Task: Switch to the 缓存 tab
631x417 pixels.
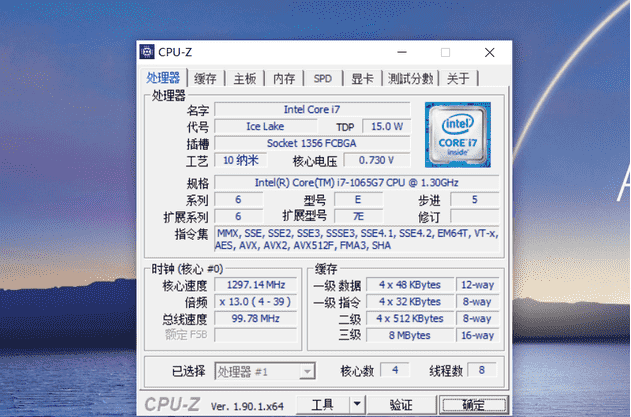Action: (x=205, y=78)
